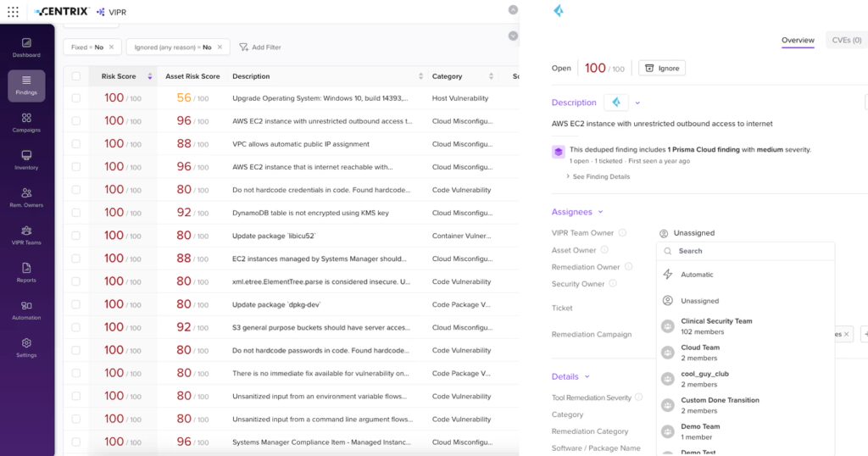The image size is (868, 456).
Task: Select checkbox for DynamoDB table finding row
Action: 76,213
